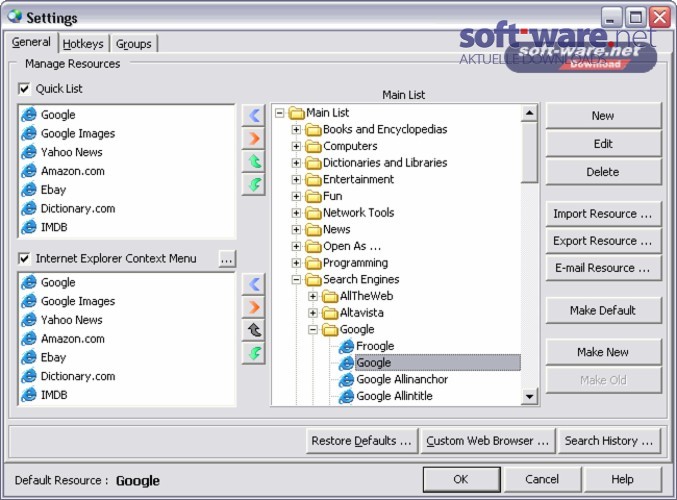Viewport: 677px width, 500px height.
Task: Click the Help button
Action: 623,479
